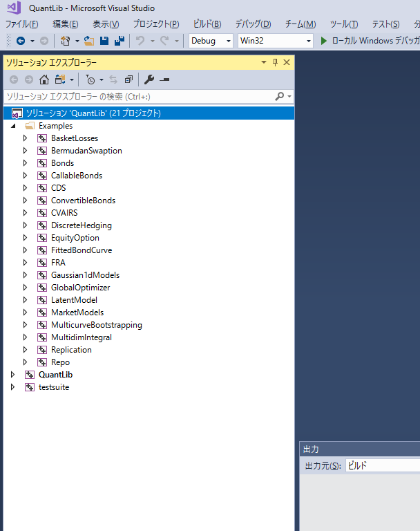The height and width of the screenshot is (531, 420).
Task: Click the testsuite project icon
Action: (x=30, y=387)
